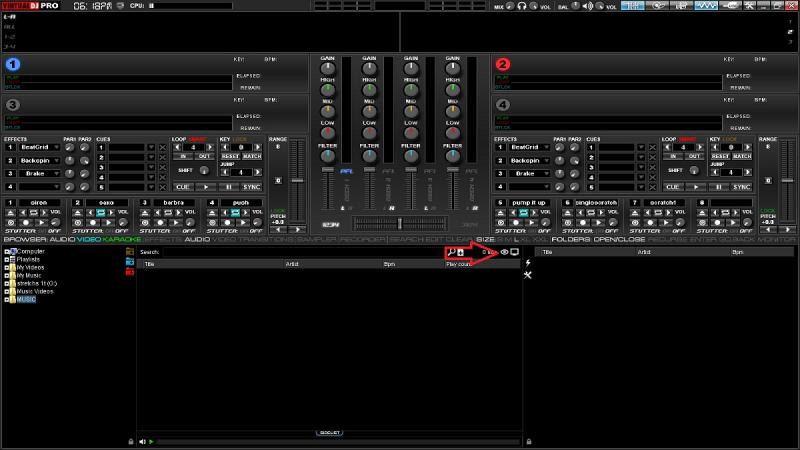Expand the Computer folder in browser tree
Screen dimensions: 800x450
6,251
